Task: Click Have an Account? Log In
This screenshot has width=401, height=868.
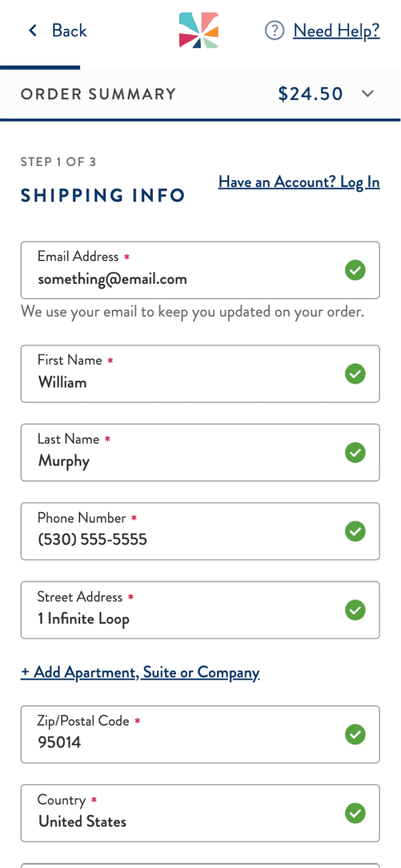Action: pos(299,181)
